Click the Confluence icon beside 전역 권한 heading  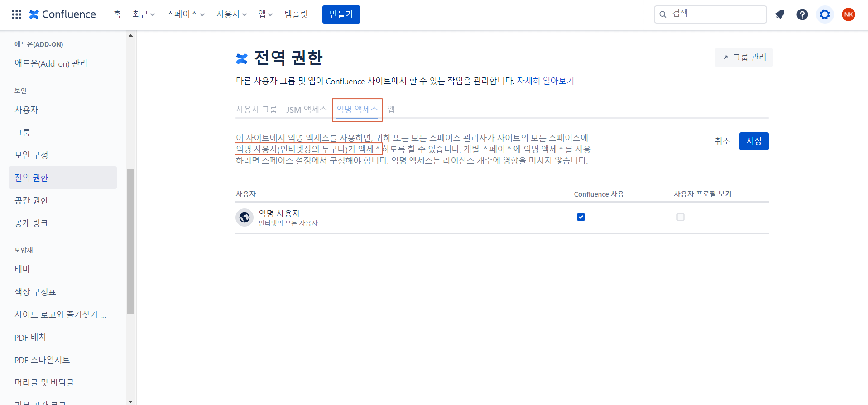[242, 58]
